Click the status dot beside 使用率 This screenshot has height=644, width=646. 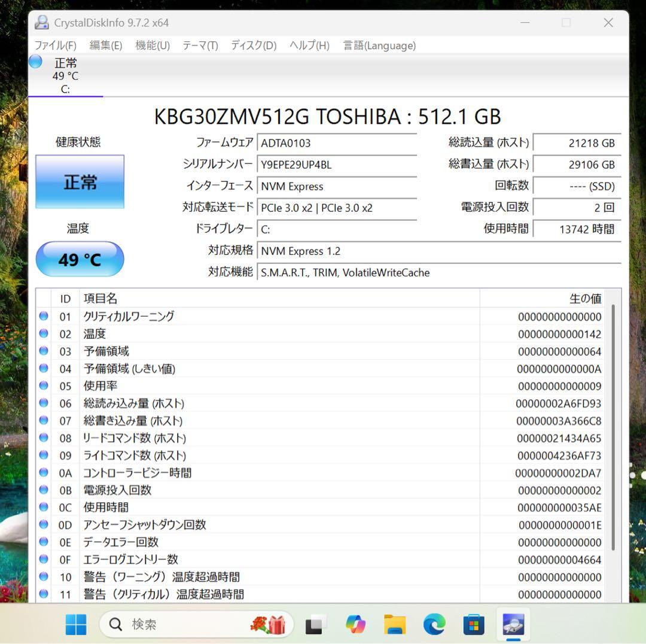pos(44,385)
